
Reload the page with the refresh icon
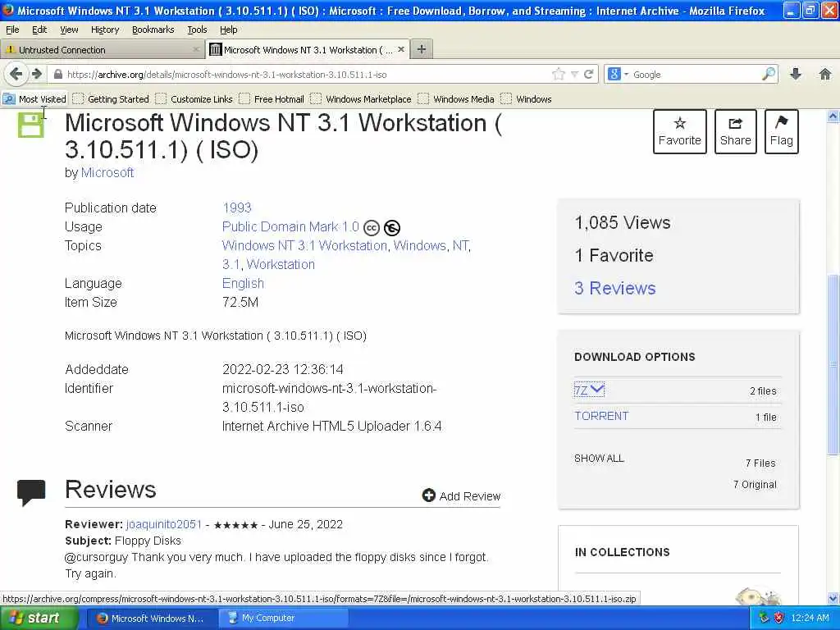(588, 75)
